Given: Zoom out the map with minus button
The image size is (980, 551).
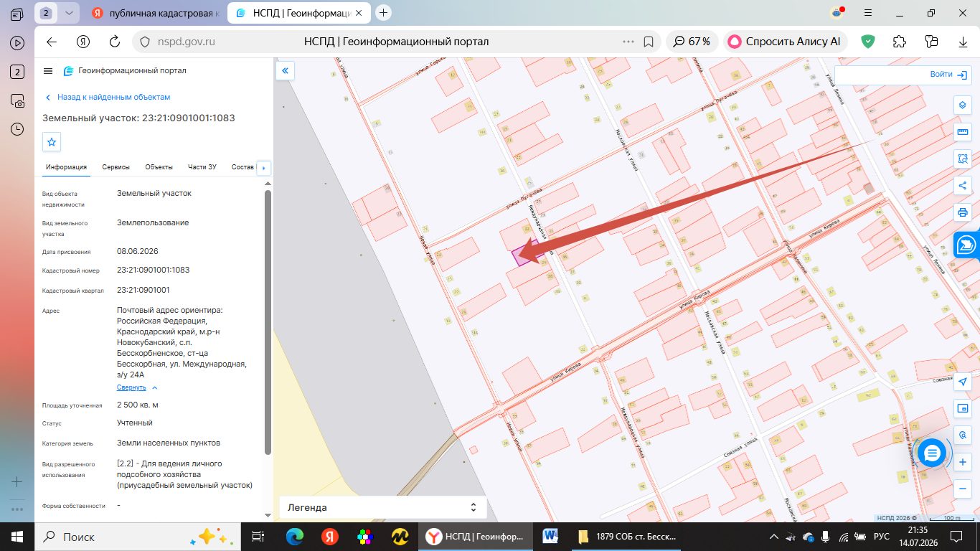Looking at the screenshot, I should pyautogui.click(x=963, y=489).
